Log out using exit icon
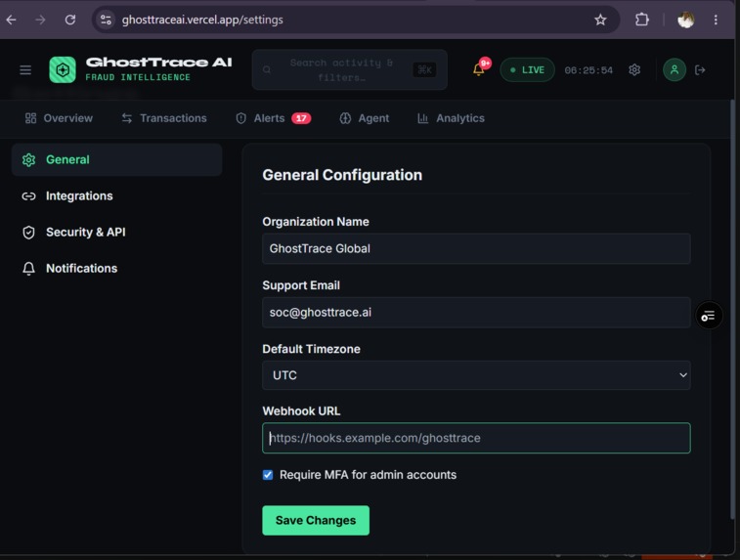This screenshot has height=560, width=740. click(x=700, y=69)
